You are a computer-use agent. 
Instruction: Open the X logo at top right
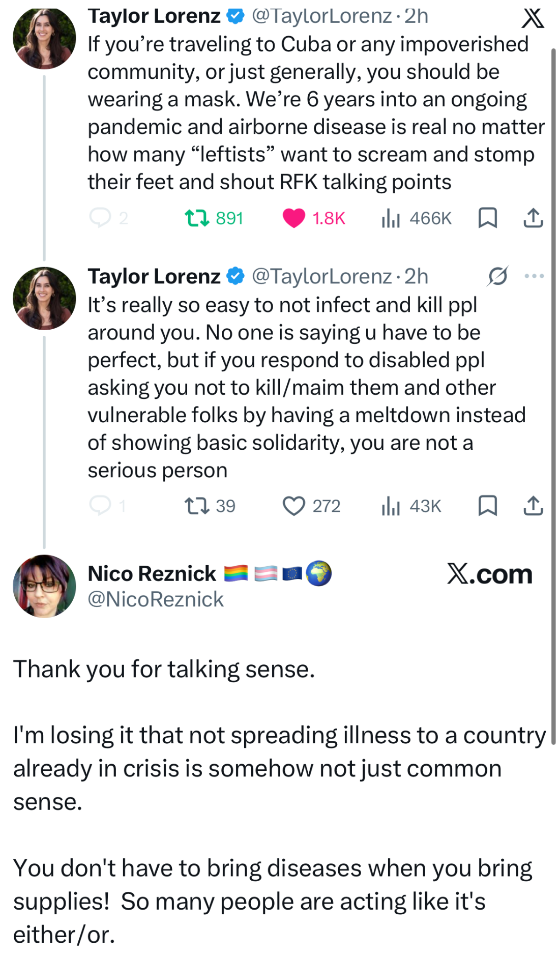pyautogui.click(x=533, y=18)
